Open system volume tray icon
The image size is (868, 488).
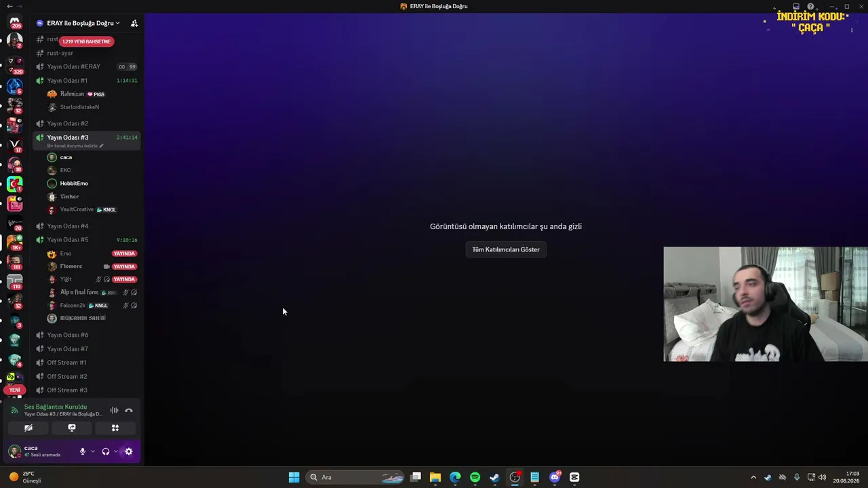(x=823, y=477)
